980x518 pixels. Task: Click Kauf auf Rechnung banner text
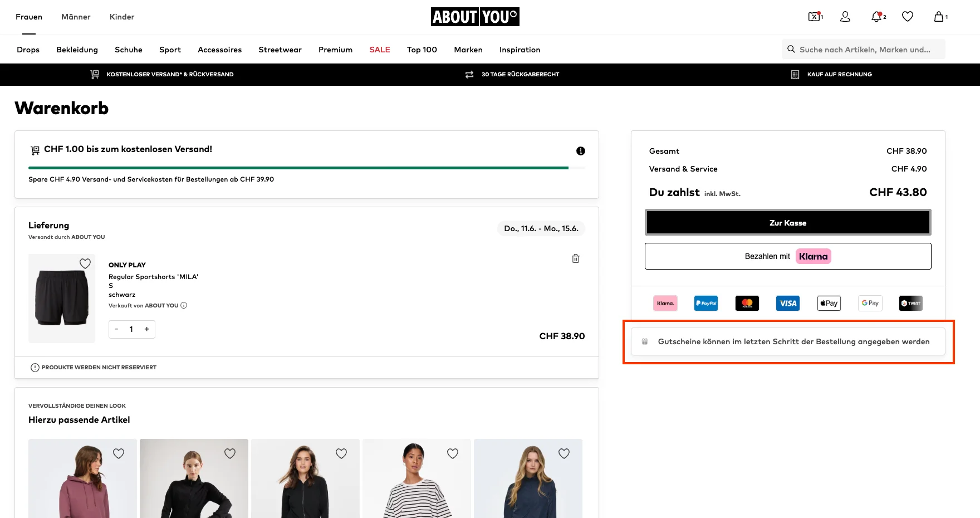840,74
